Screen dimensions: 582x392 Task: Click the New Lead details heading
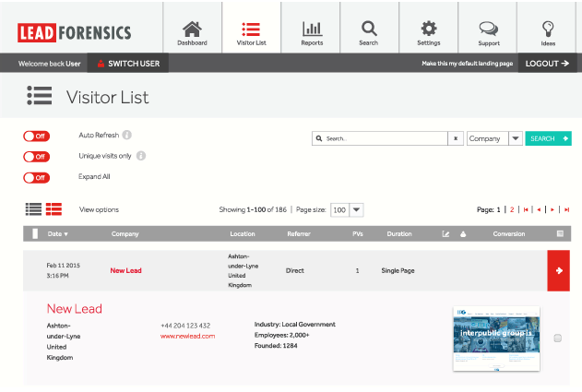[74, 308]
